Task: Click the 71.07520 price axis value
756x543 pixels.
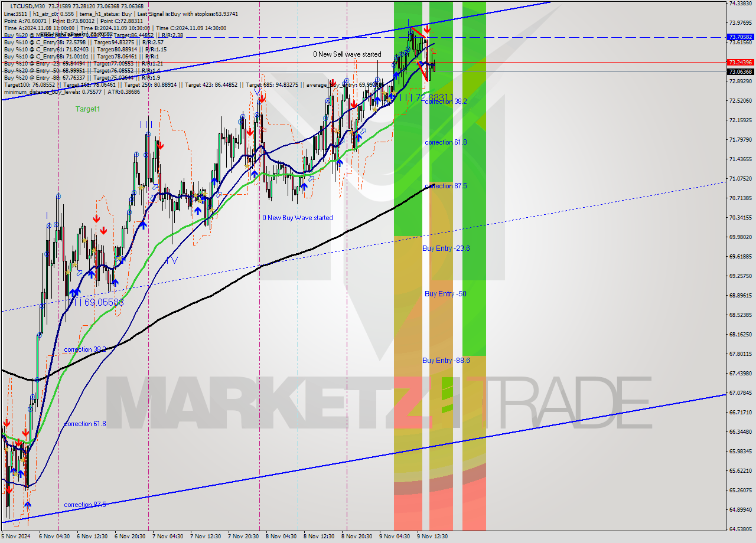Action: click(x=740, y=179)
